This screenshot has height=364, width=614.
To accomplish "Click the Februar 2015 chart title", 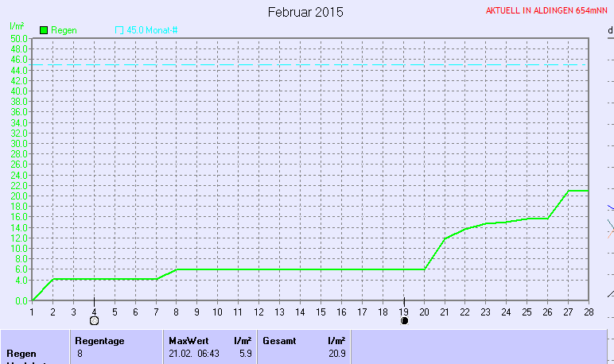I will tap(305, 12).
